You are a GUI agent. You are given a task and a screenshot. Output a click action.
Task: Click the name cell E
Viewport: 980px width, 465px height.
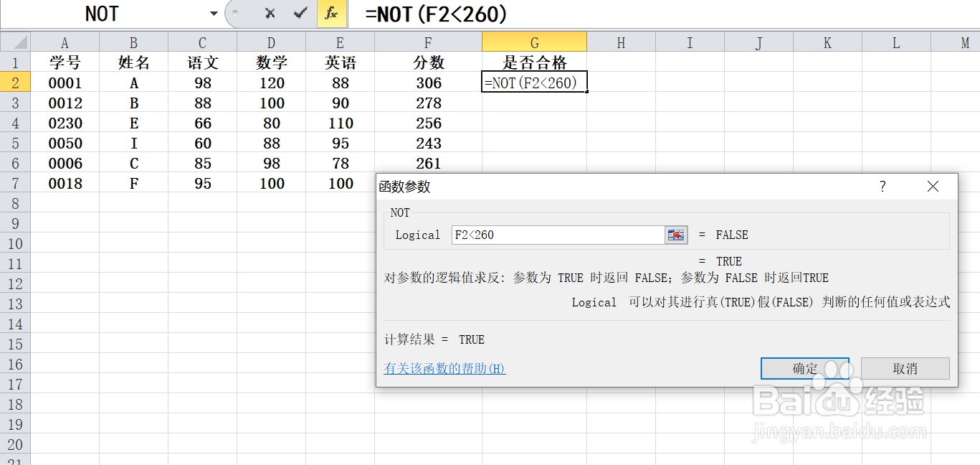point(133,123)
